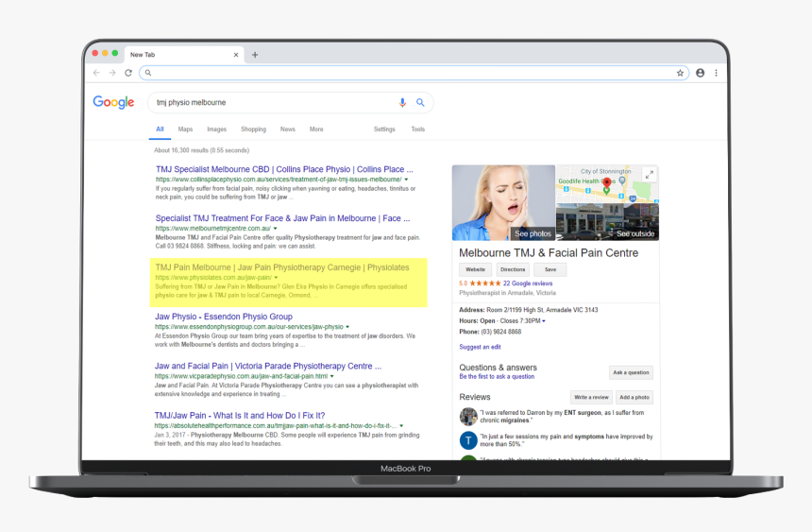Click the browser back arrow
This screenshot has width=812, height=532.
96,73
